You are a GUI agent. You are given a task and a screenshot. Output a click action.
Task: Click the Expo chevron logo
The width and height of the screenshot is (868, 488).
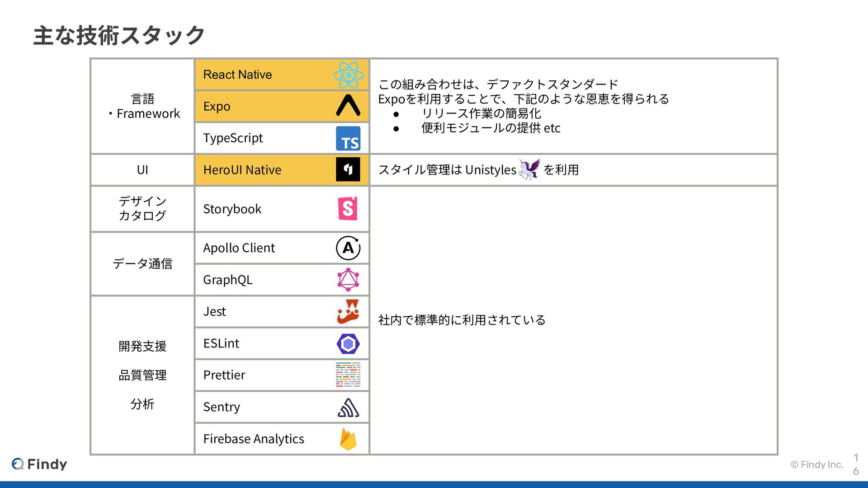348,106
